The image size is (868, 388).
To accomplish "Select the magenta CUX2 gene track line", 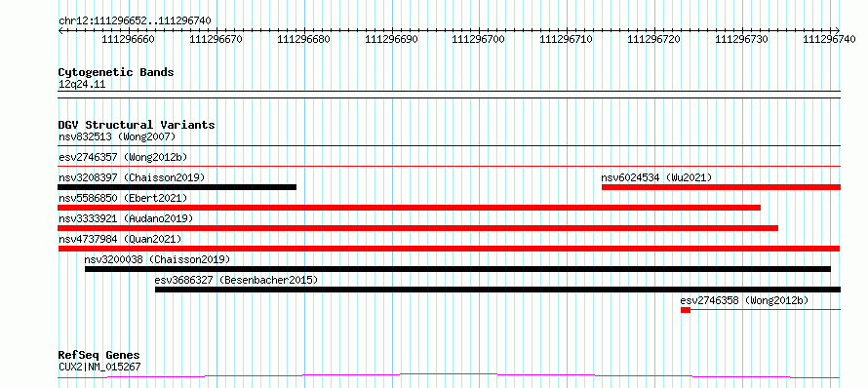I will point(449,376).
